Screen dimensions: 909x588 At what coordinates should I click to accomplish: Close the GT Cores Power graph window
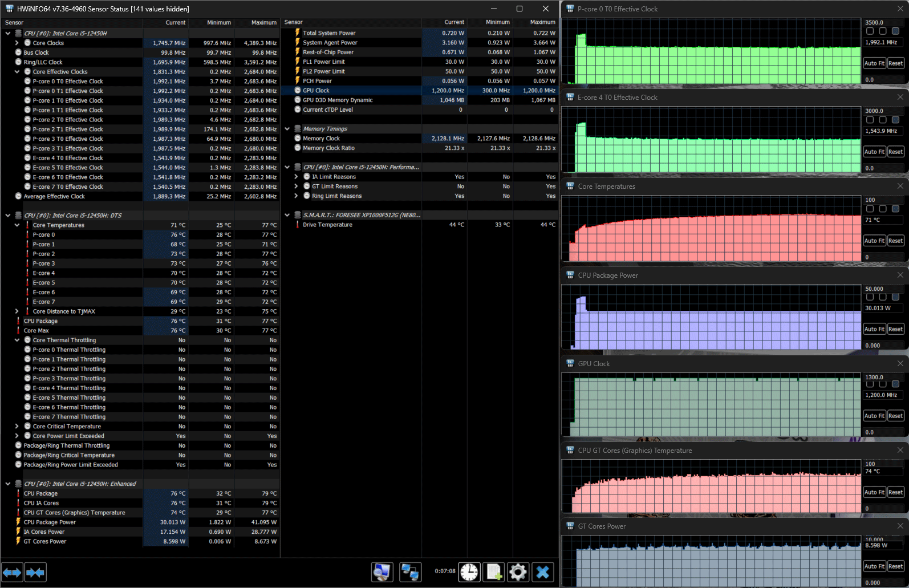(x=900, y=526)
